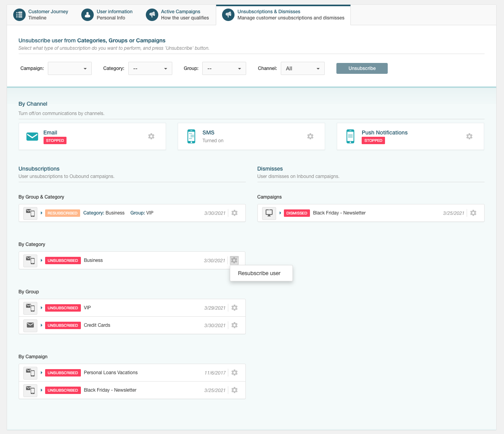Click the Personal Loans Vacations campaign name
The height and width of the screenshot is (434, 504).
[x=111, y=373]
